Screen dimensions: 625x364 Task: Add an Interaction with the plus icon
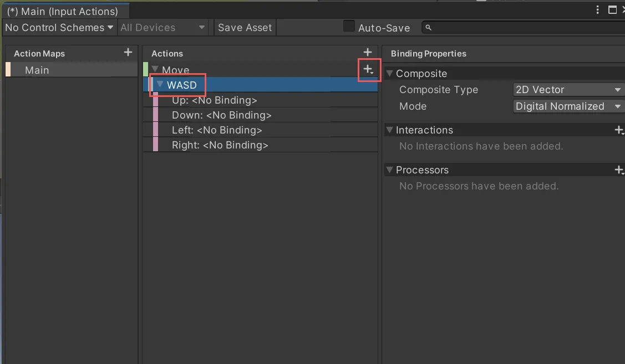coord(619,130)
